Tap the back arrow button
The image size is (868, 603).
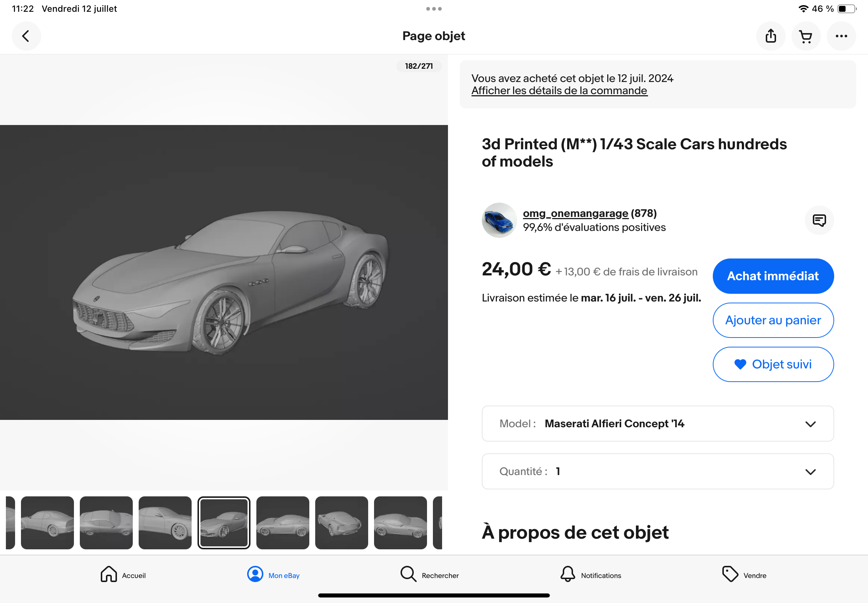point(26,36)
